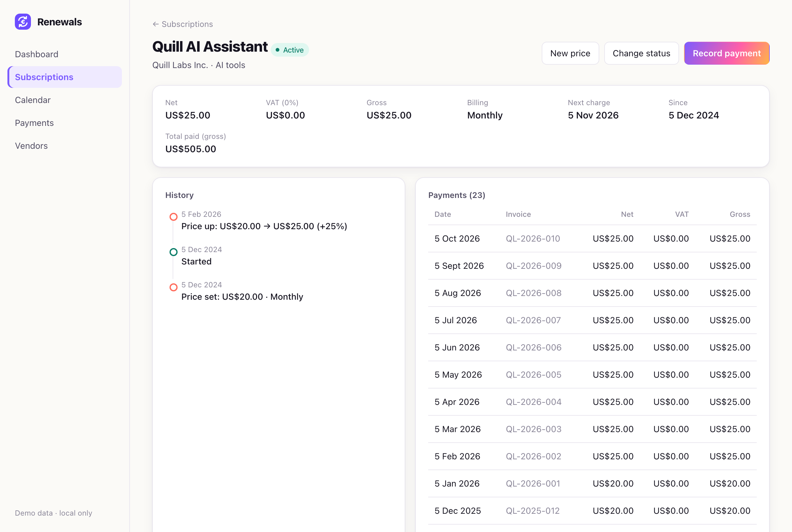Select Subscriptions in the sidebar
Screen dimensions: 792x532
click(x=64, y=77)
